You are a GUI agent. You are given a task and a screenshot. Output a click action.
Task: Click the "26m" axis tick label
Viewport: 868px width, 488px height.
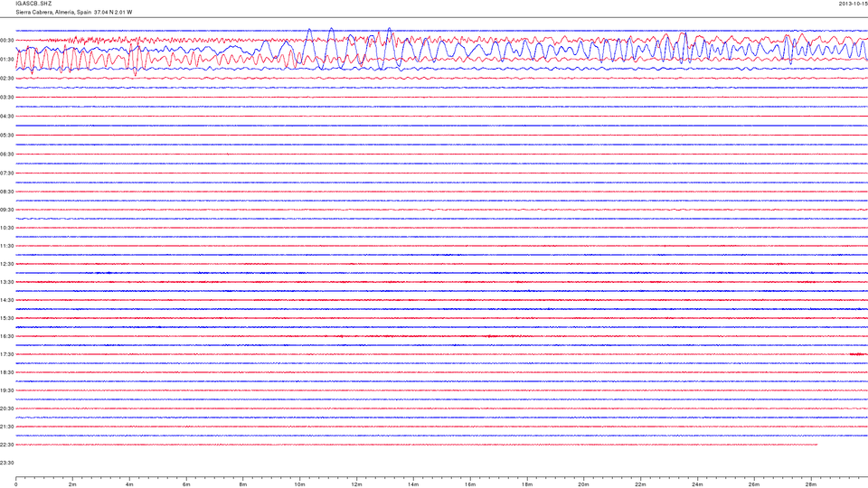[x=754, y=484]
